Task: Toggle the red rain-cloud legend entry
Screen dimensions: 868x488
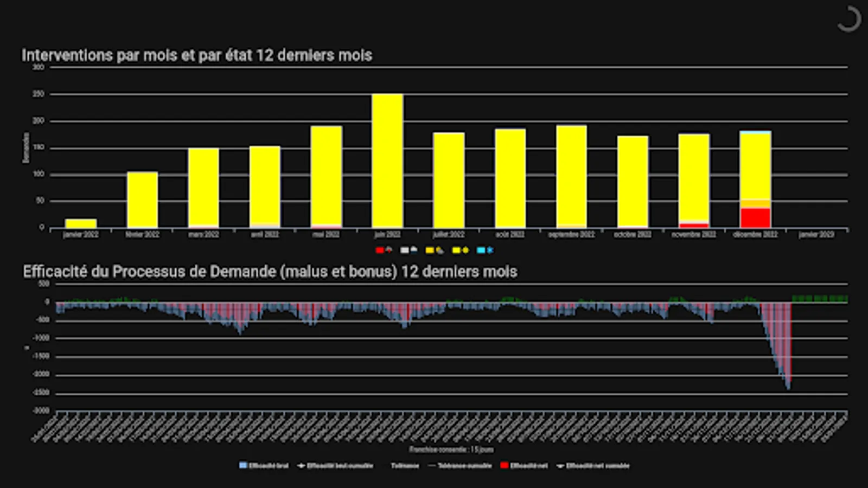Action: click(384, 250)
